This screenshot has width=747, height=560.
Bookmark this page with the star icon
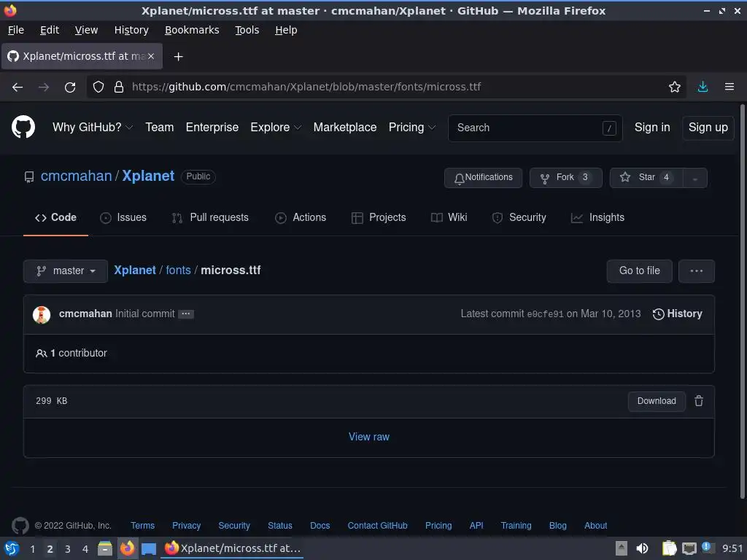point(675,87)
